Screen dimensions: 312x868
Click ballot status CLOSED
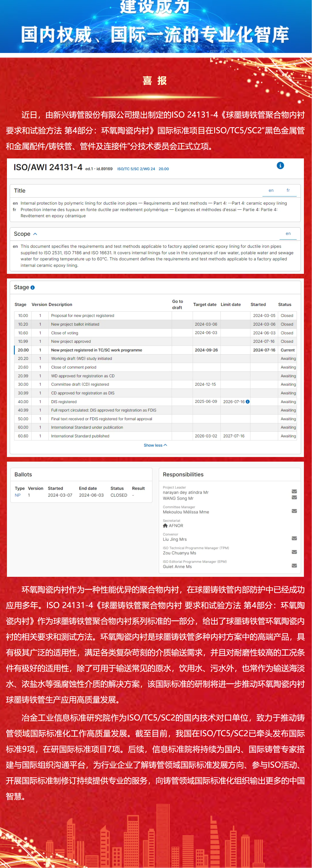(119, 495)
